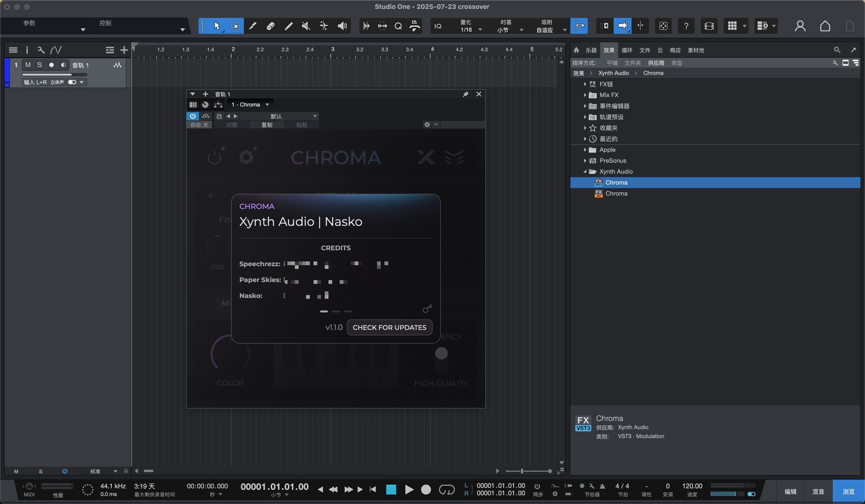Go to the start page home icon
Screen dimensions: 865x504
coord(825,26)
